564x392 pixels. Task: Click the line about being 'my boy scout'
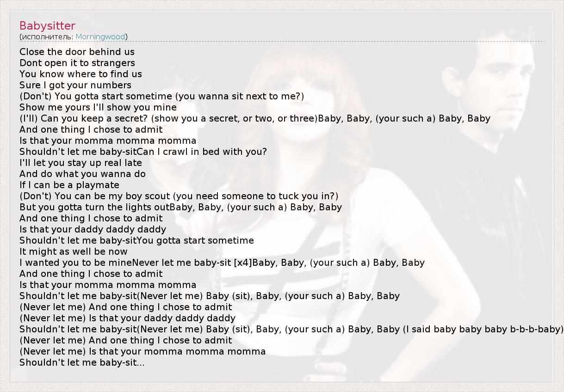pos(179,196)
